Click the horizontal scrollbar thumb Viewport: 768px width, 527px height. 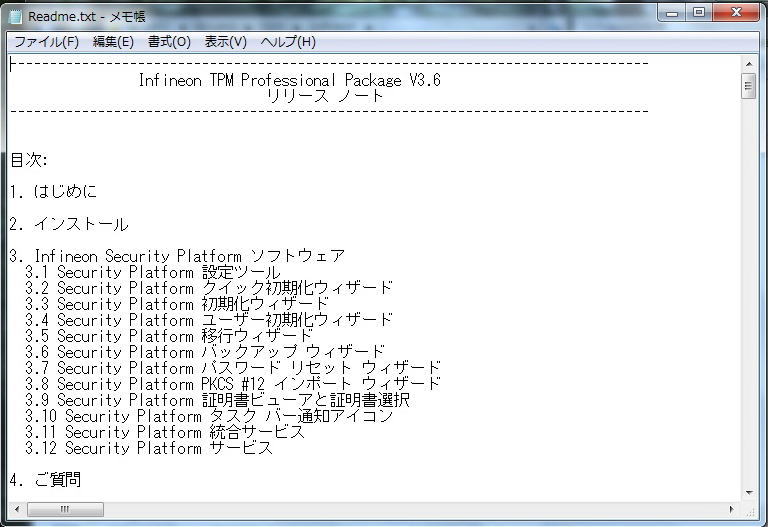tap(65, 509)
